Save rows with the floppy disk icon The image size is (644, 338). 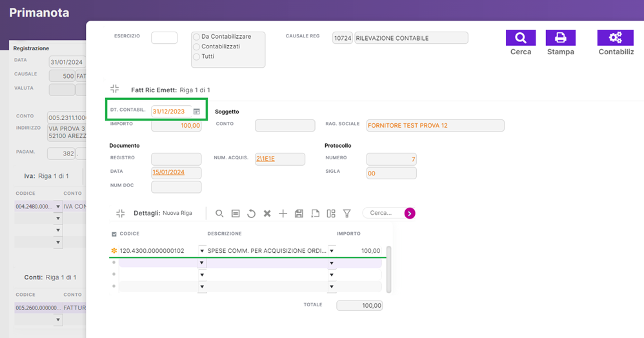tap(299, 214)
